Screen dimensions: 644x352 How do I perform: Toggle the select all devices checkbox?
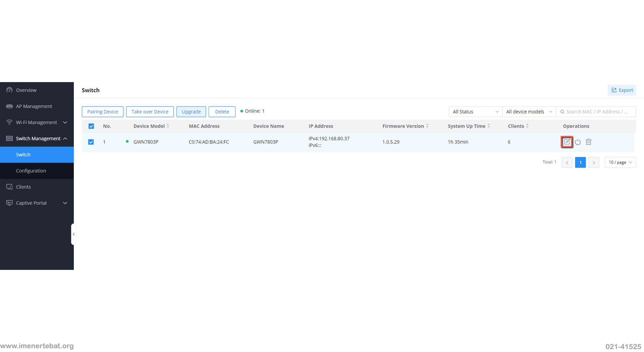pyautogui.click(x=91, y=126)
